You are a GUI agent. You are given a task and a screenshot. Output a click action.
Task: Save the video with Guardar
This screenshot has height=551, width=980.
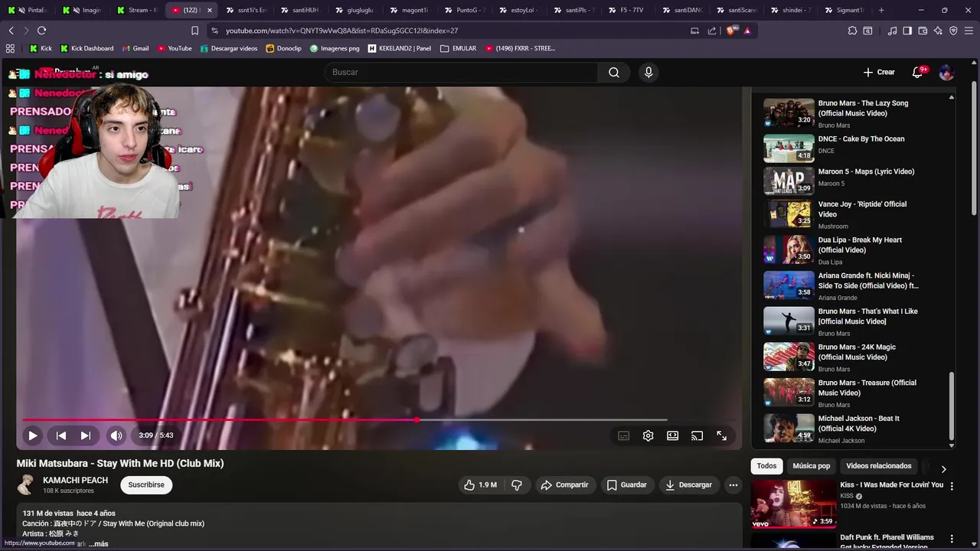[x=627, y=485]
